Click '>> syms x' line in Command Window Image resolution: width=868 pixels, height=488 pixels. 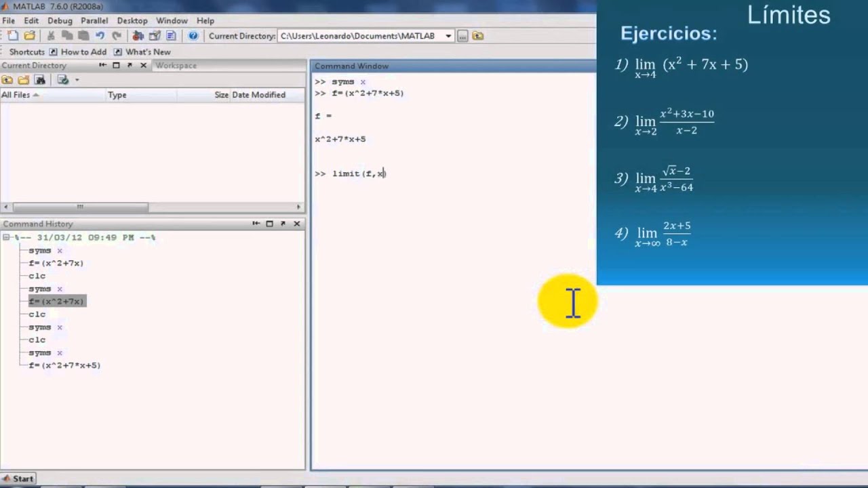pyautogui.click(x=340, y=81)
